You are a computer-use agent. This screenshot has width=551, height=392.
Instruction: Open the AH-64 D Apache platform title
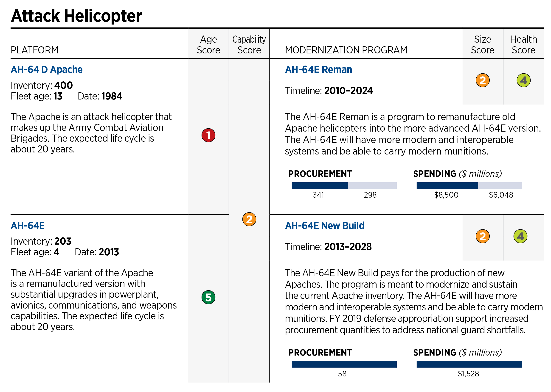(x=47, y=69)
